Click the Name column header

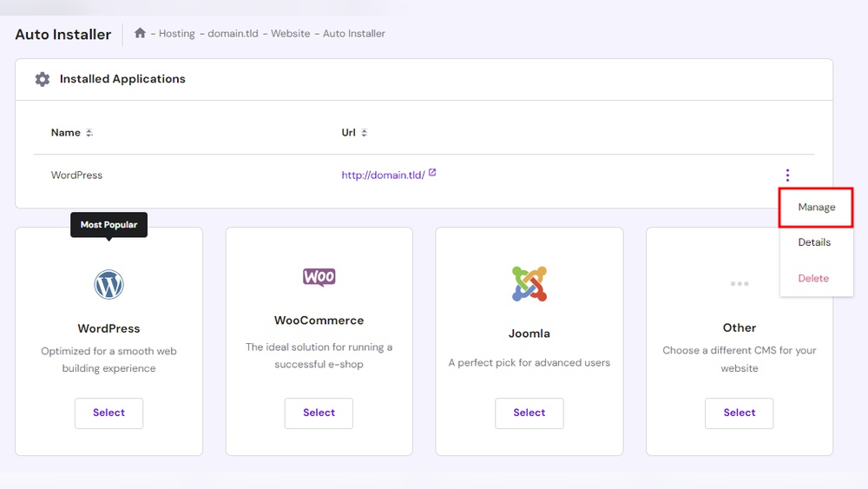[66, 133]
